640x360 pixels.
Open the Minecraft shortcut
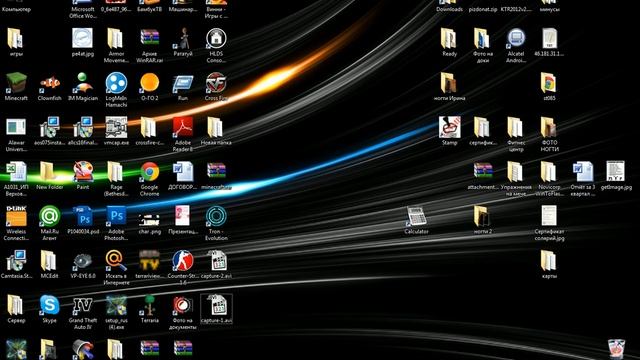pos(16,83)
